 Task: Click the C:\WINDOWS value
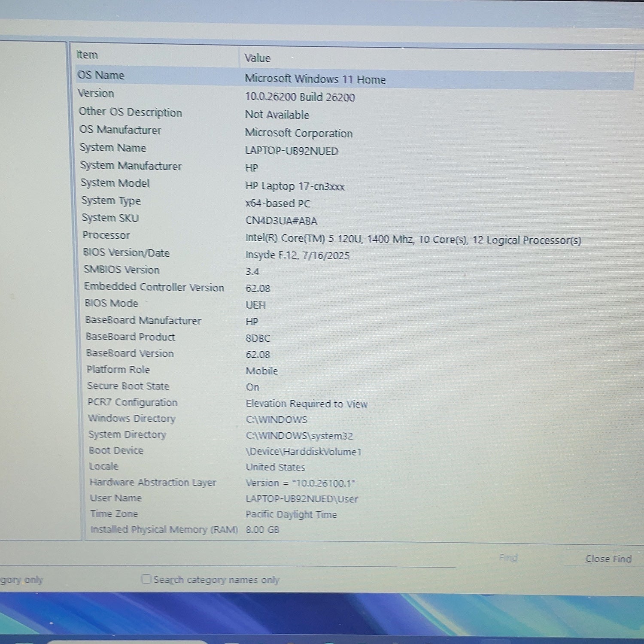276,419
